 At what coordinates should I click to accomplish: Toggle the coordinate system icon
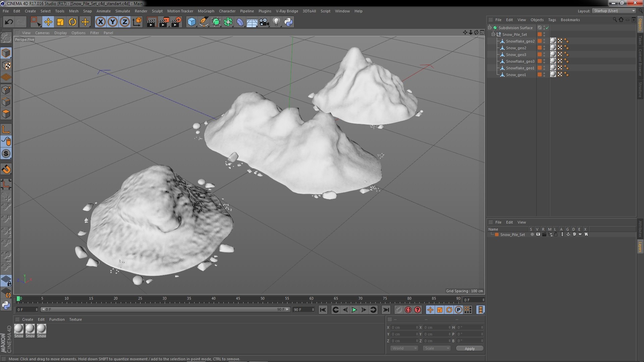[x=137, y=22]
